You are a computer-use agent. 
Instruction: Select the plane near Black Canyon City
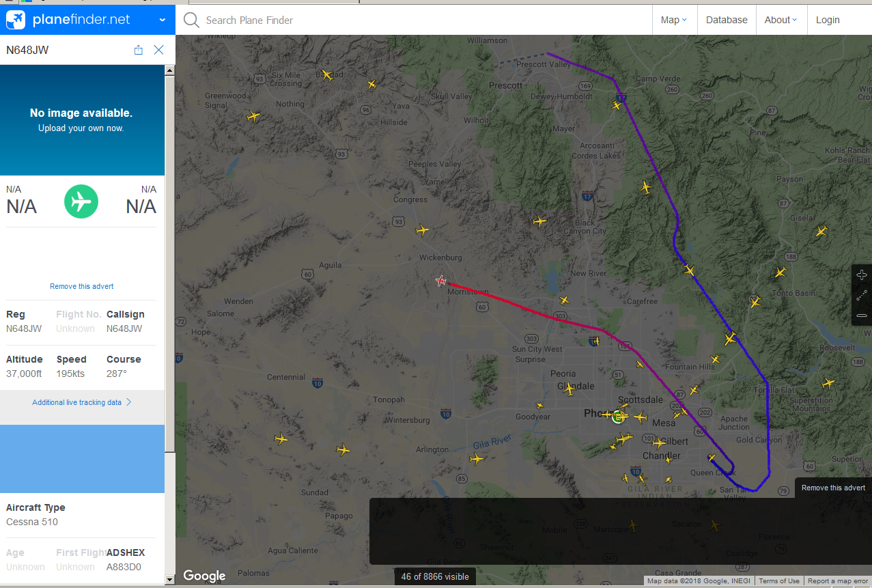pyautogui.click(x=539, y=221)
